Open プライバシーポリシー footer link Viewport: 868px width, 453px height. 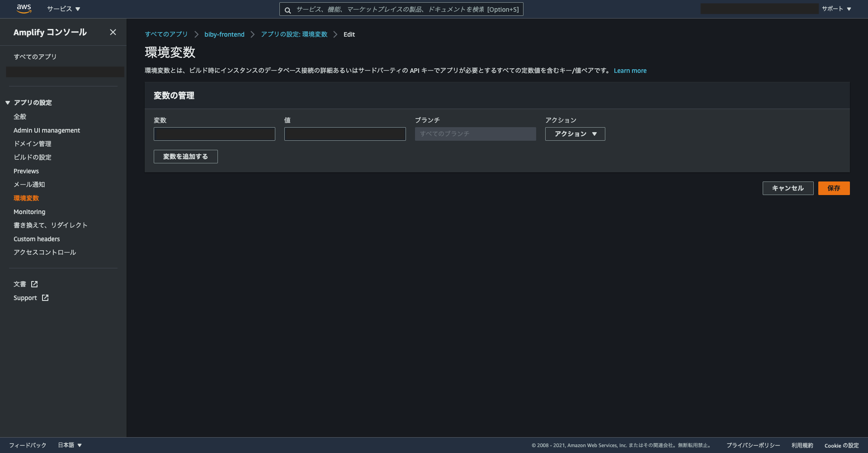click(x=753, y=445)
